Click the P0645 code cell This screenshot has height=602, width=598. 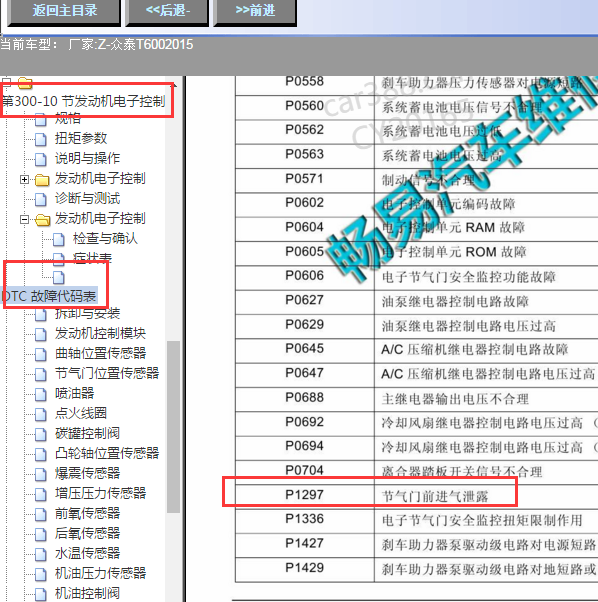pyautogui.click(x=304, y=349)
